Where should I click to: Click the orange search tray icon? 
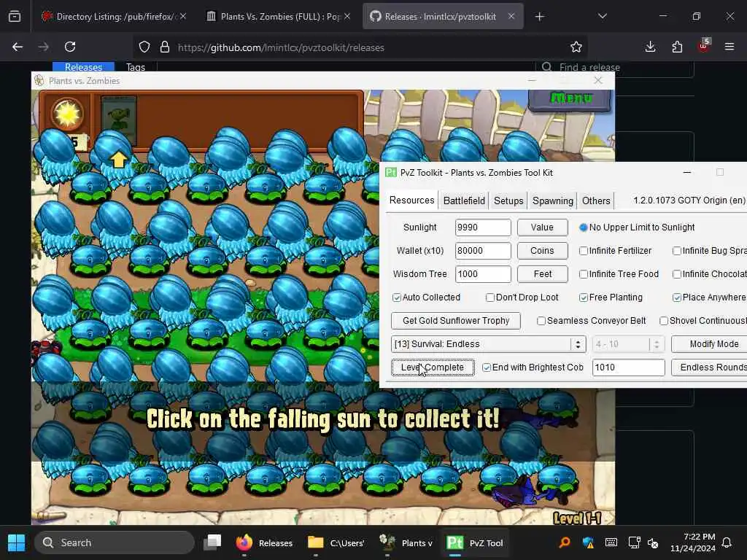(565, 542)
